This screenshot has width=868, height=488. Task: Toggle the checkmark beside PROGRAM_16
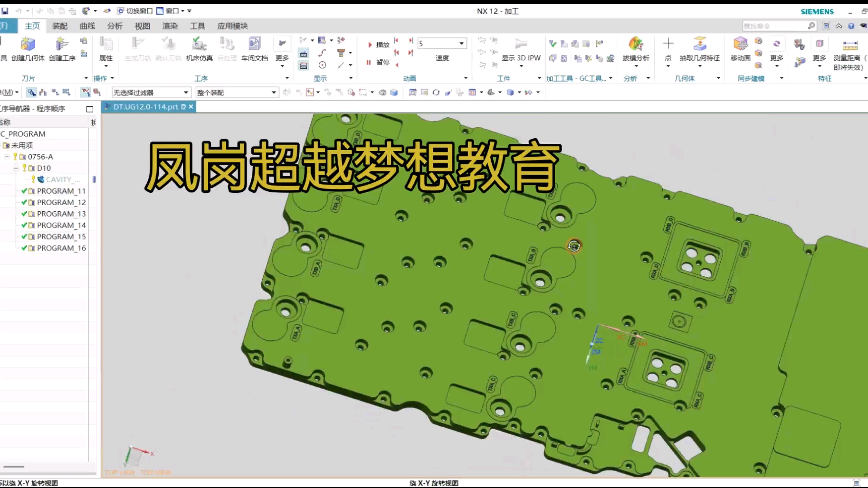(x=24, y=248)
